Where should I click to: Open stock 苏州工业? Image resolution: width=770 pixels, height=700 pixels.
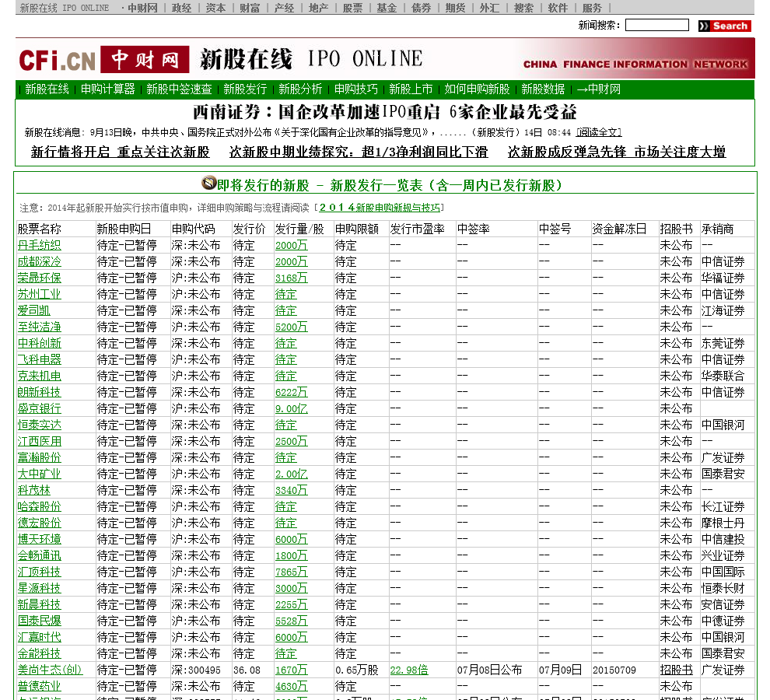(x=40, y=294)
